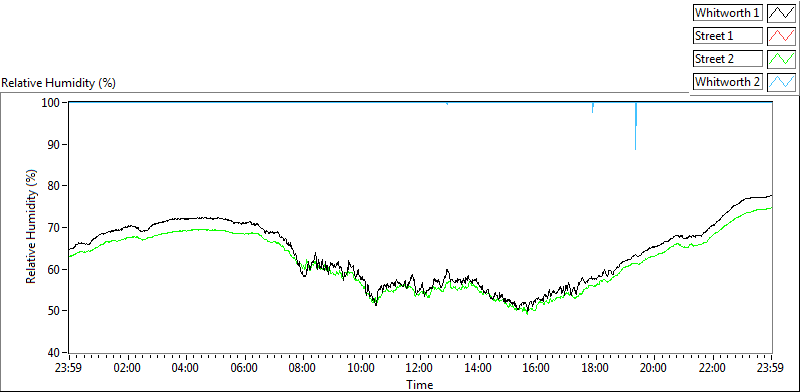This screenshot has height=392, width=800.
Task: Click the 16:00 time tick label
Action: pyautogui.click(x=537, y=368)
